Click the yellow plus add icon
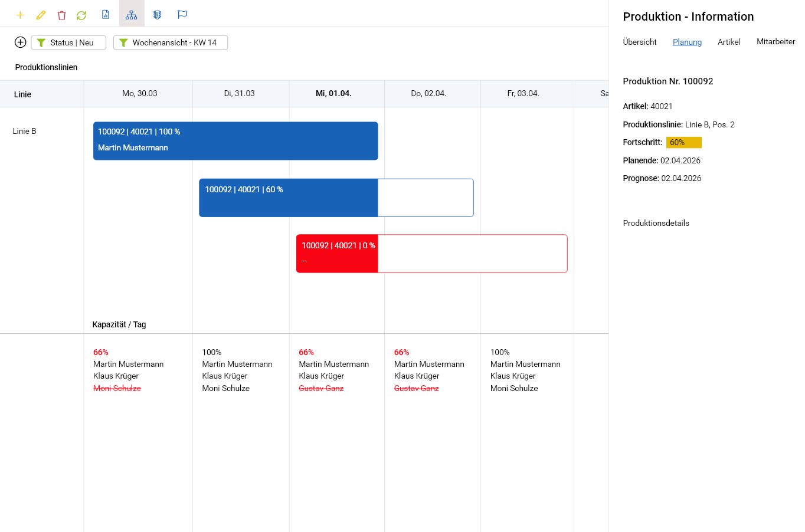The width and height of the screenshot is (805, 532). point(20,15)
